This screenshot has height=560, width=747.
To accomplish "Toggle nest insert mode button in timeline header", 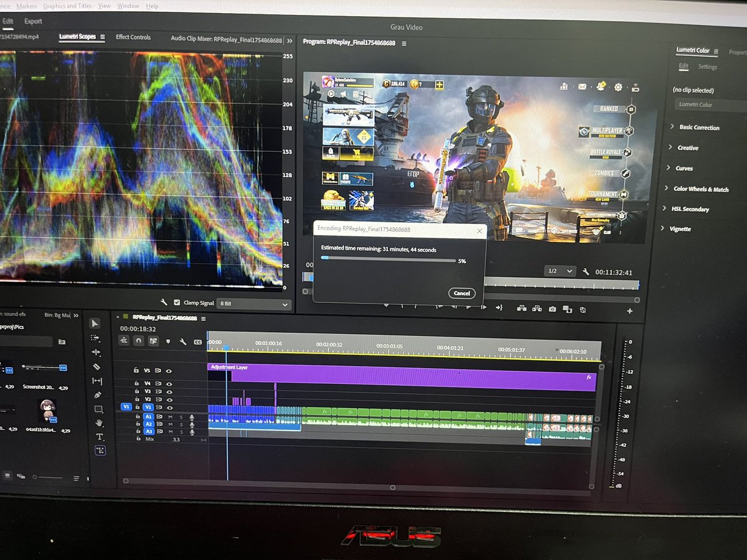I will [x=123, y=340].
